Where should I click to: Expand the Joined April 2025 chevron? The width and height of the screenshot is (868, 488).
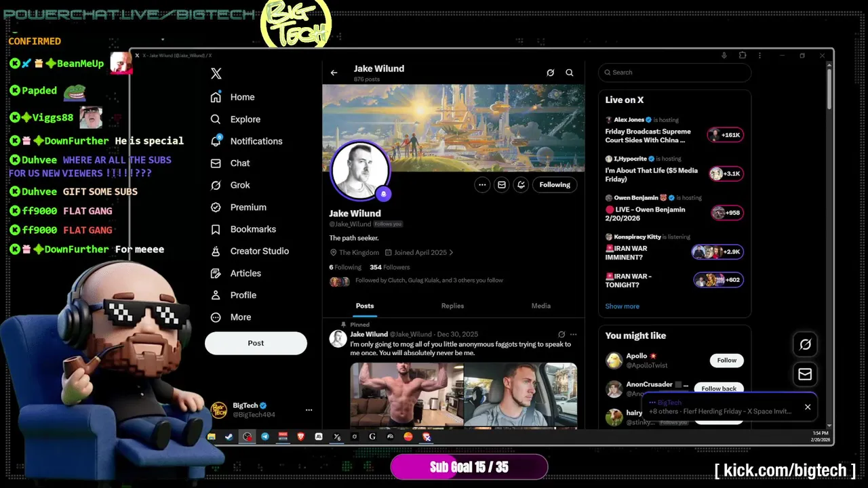(451, 253)
